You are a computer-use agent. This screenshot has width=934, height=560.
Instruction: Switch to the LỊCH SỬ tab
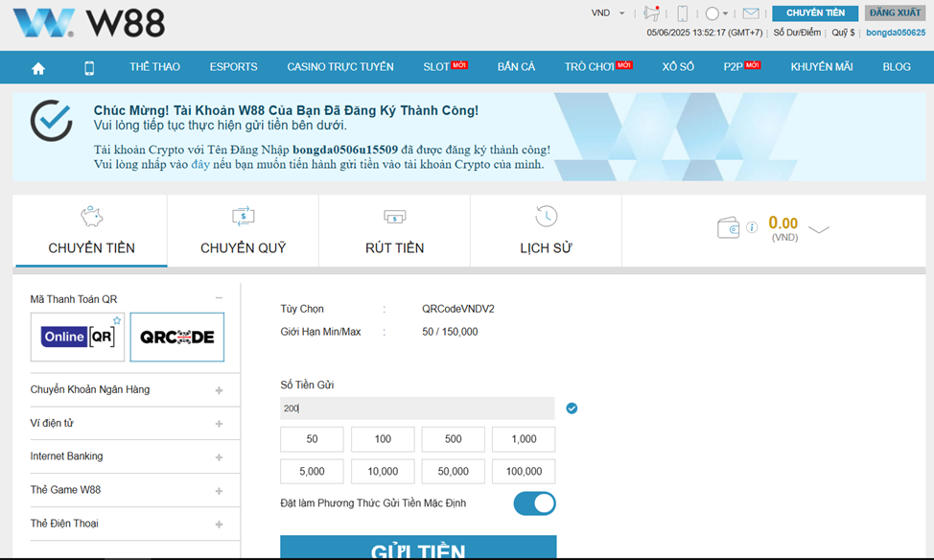[546, 230]
